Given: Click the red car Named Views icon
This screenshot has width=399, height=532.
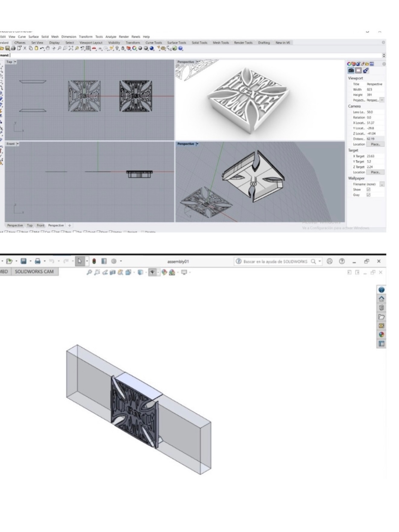Looking at the screenshot, I should click(x=94, y=48).
